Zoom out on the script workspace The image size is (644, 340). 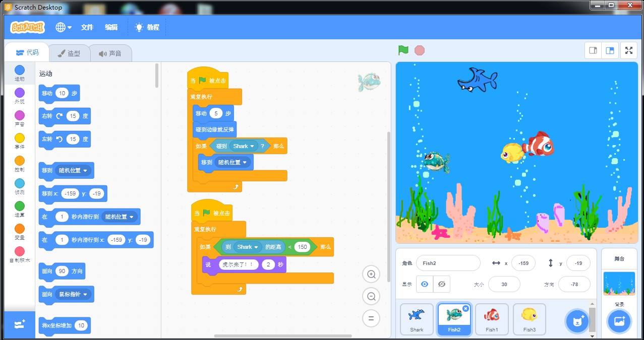coord(372,297)
